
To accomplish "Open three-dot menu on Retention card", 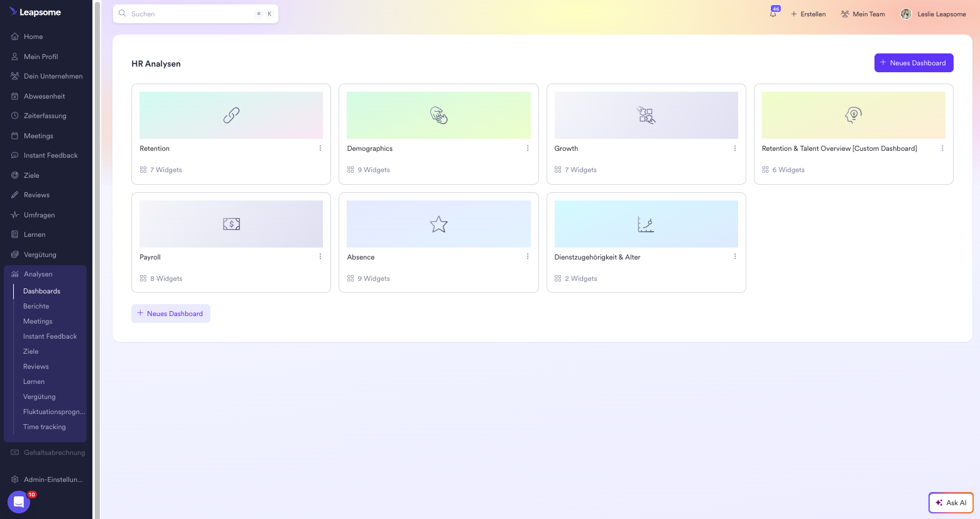I will (320, 148).
